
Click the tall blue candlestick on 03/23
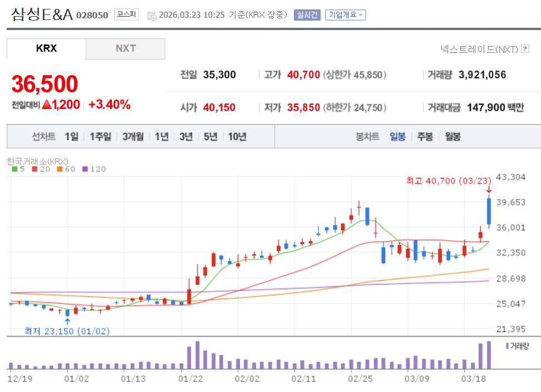pyautogui.click(x=489, y=211)
